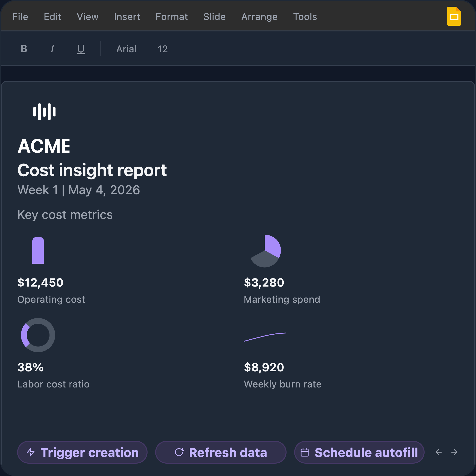
Task: Open the Arial font dropdown
Action: tap(126, 49)
